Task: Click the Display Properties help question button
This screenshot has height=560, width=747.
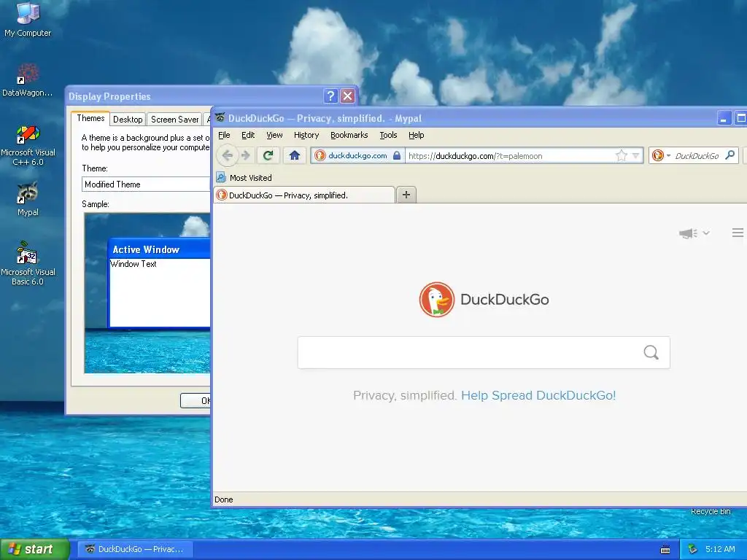Action: (330, 96)
